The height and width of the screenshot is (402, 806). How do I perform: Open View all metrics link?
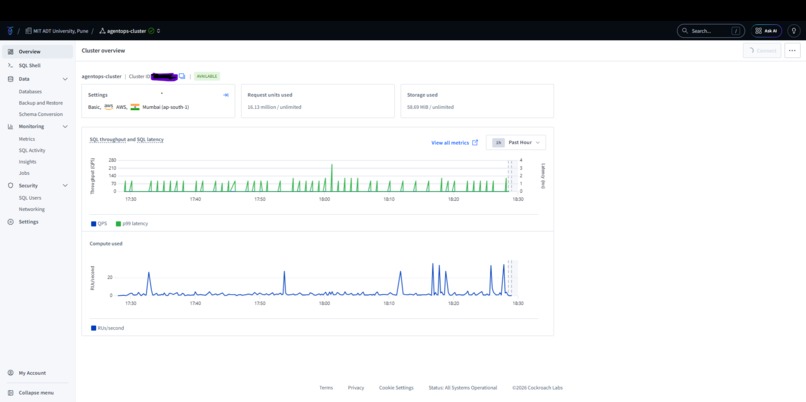(450, 143)
